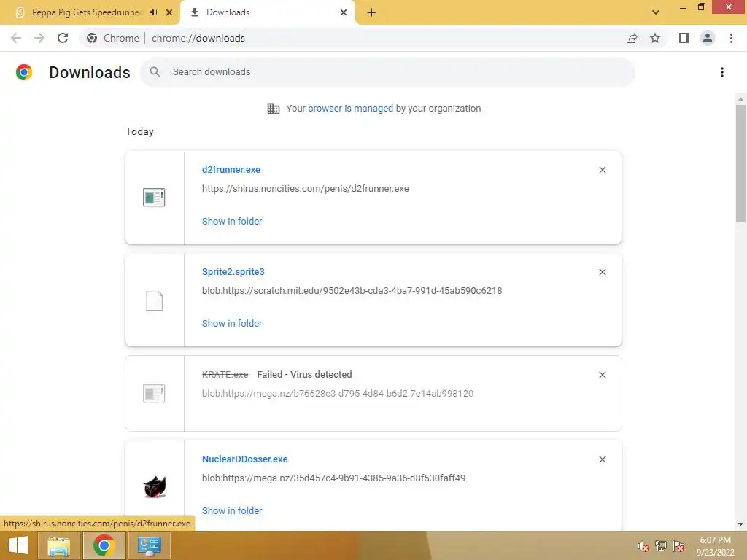Screen dimensions: 747x560
Task: Click the scratch.mit.edu blob source URL
Action: (352, 290)
